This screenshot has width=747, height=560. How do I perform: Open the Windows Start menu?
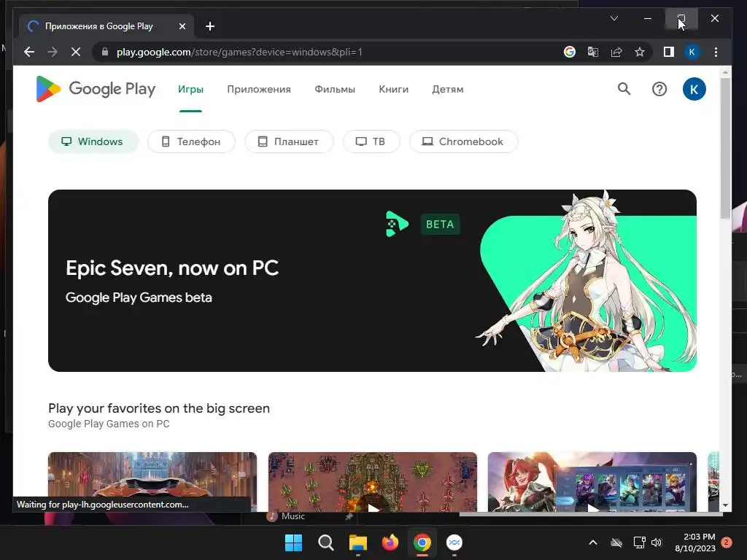coord(293,542)
